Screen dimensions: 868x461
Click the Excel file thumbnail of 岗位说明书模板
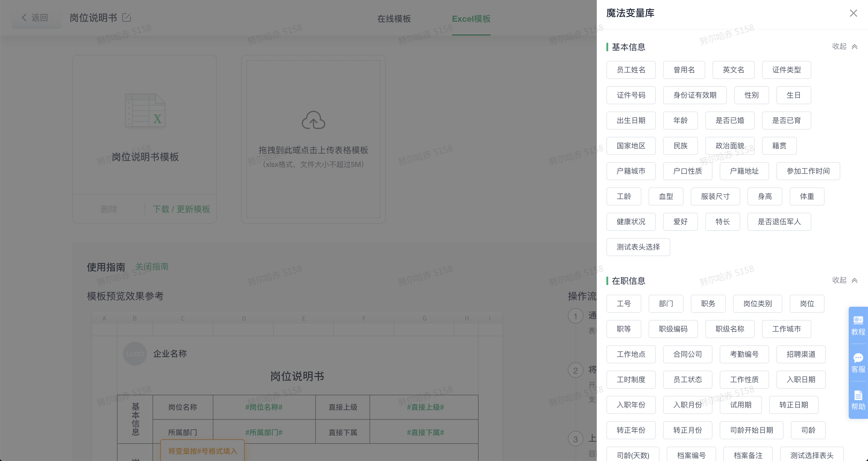pos(145,110)
